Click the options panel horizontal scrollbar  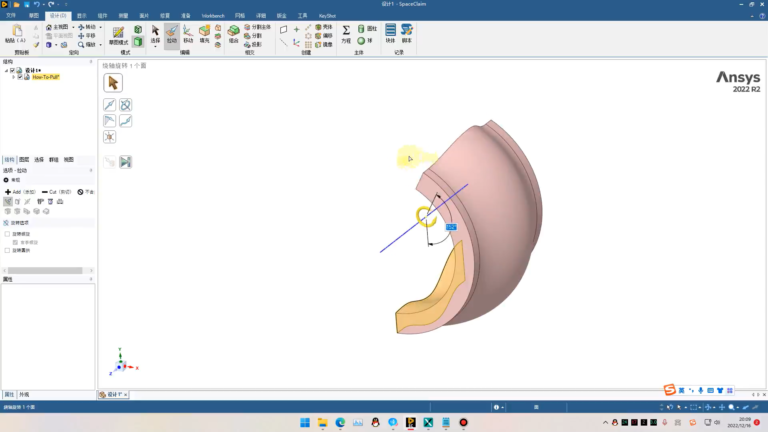coord(45,270)
